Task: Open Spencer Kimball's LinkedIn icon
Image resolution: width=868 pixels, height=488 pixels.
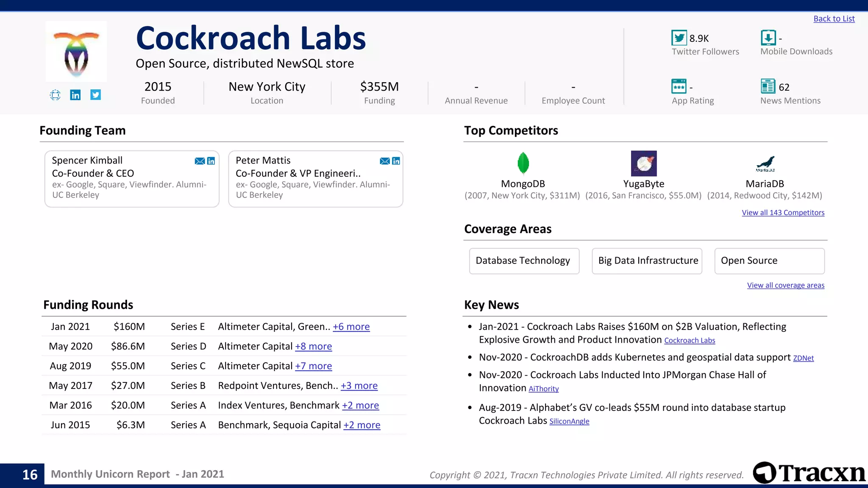Action: tap(211, 161)
